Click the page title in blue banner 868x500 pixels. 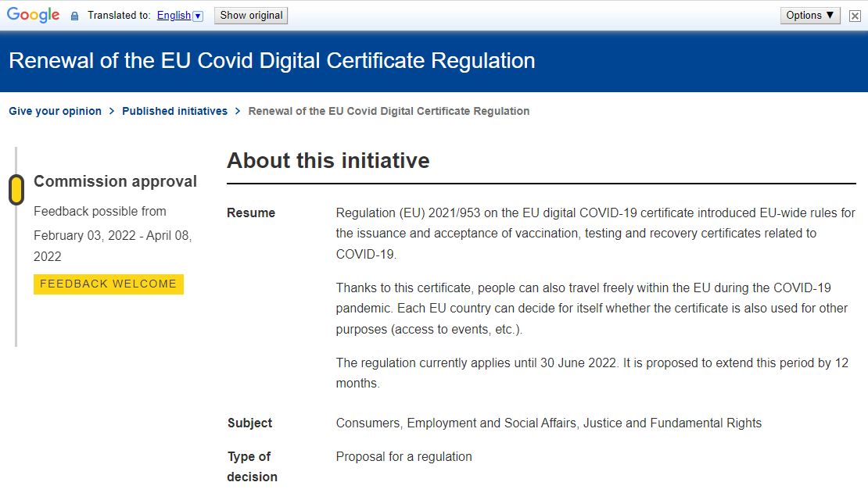pos(272,61)
